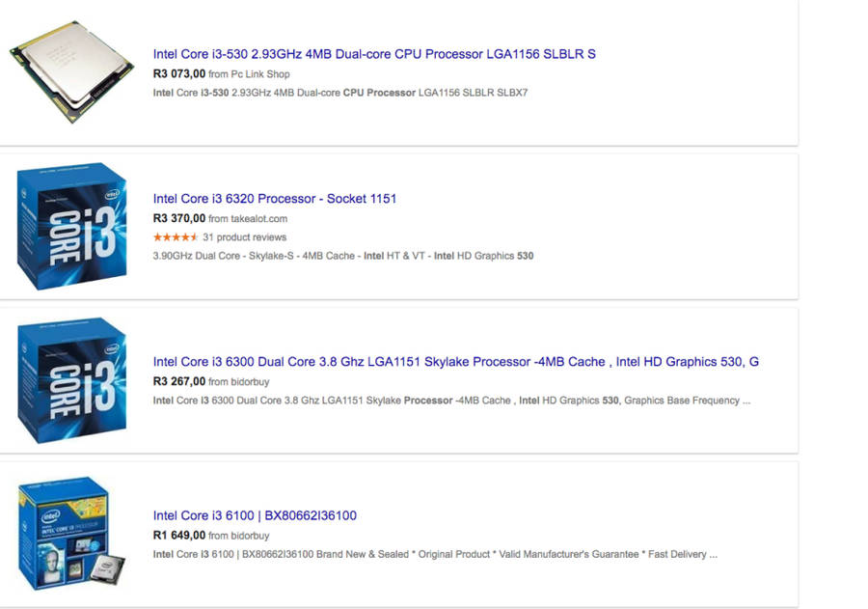Viewport: 868px width, 609px height.
Task: Open the Intel Core i3 6100 BX80662I36100 link
Action: 255,515
